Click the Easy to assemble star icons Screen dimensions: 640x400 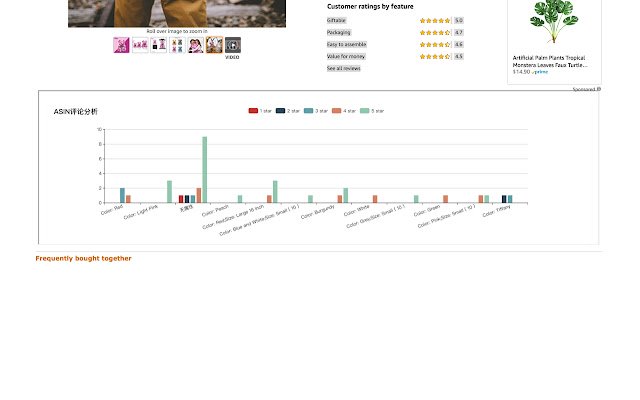(435, 44)
